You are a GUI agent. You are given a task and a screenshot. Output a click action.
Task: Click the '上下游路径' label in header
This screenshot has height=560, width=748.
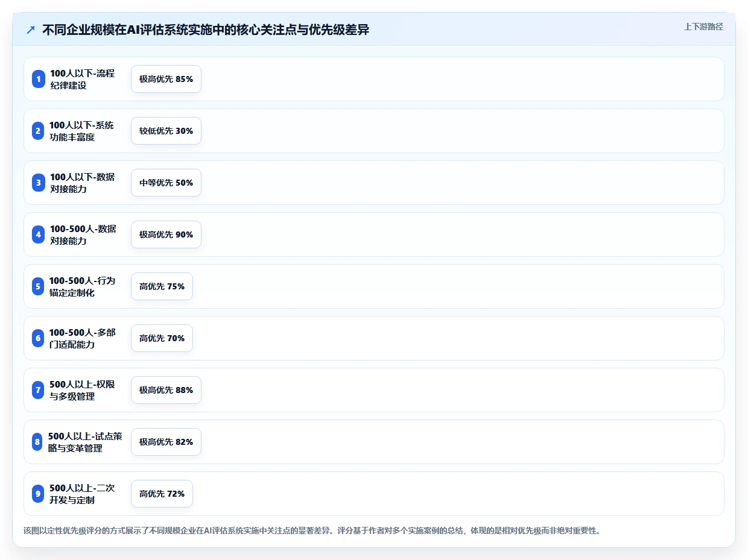(703, 27)
